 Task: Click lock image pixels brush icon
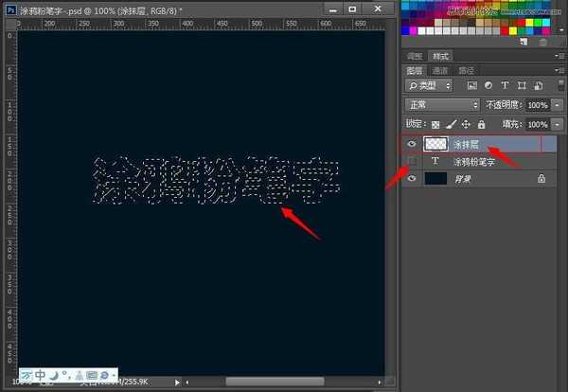[451, 124]
